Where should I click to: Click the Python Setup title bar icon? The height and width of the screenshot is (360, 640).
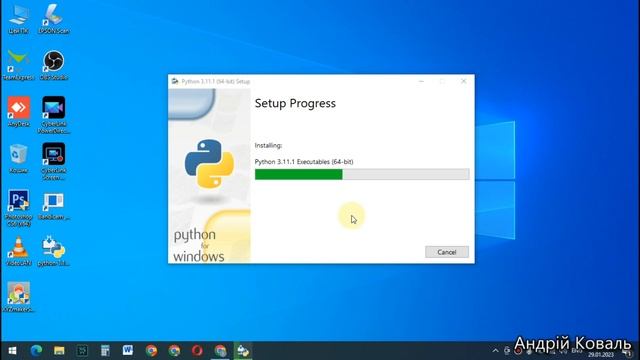pyautogui.click(x=175, y=81)
